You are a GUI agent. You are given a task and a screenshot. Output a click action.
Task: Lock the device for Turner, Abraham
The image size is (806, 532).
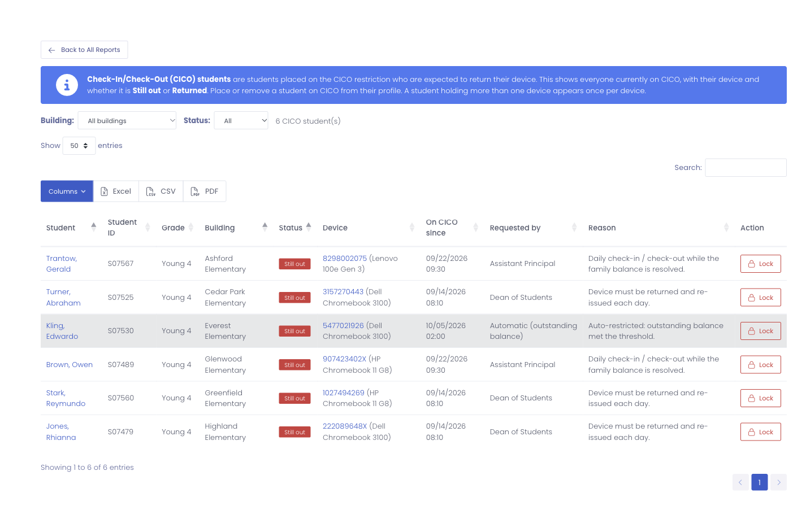(761, 298)
